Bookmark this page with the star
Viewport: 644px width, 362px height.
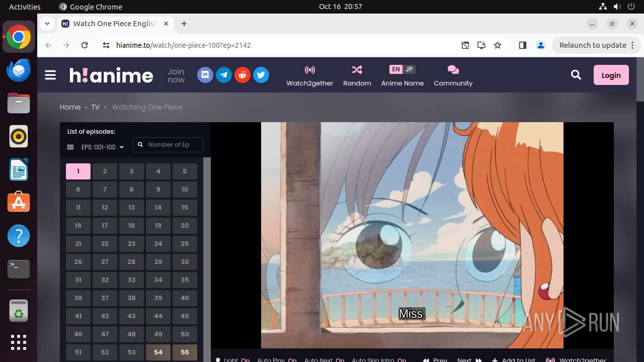[498, 45]
